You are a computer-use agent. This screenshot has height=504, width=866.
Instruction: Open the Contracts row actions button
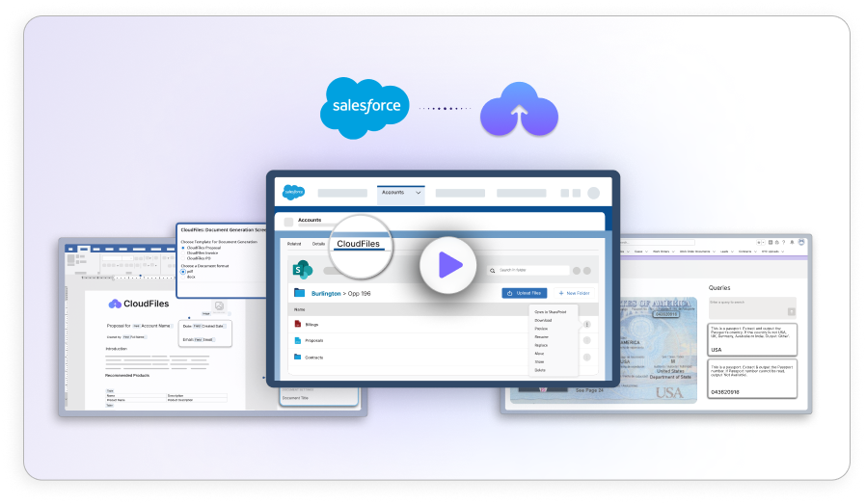(587, 358)
